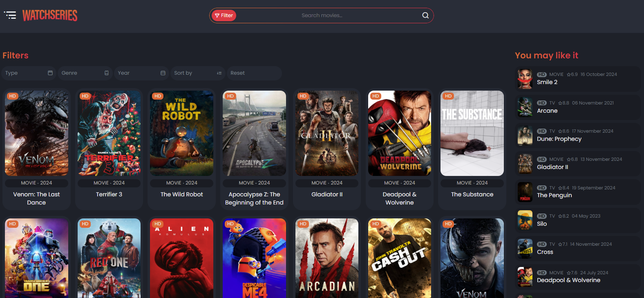644x298 pixels.
Task: Open the Transformers One poster
Action: tap(36, 258)
